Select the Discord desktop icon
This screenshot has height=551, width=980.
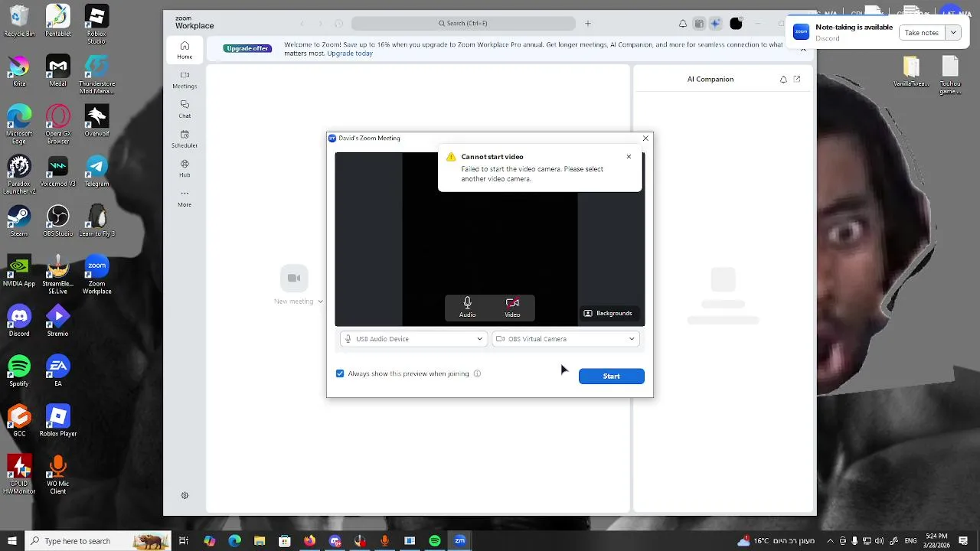pyautogui.click(x=19, y=321)
